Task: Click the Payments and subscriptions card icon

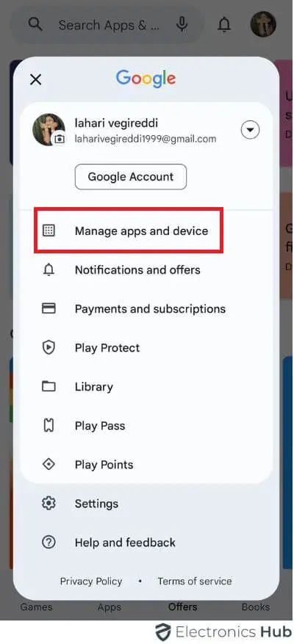Action: pos(49,308)
